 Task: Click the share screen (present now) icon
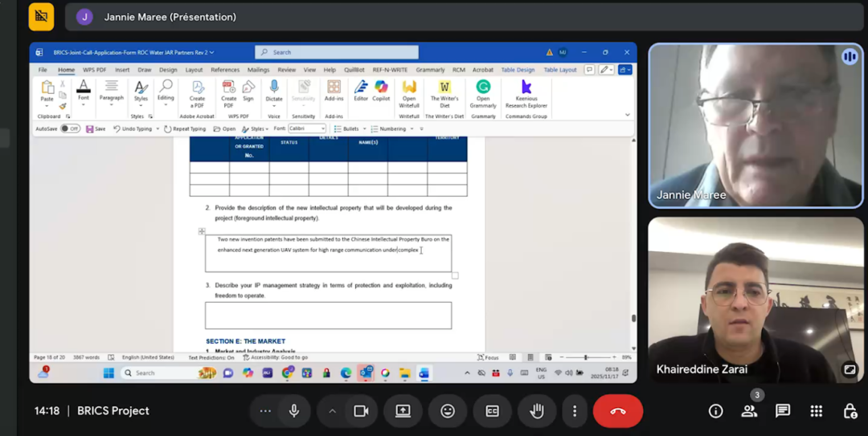click(x=403, y=411)
